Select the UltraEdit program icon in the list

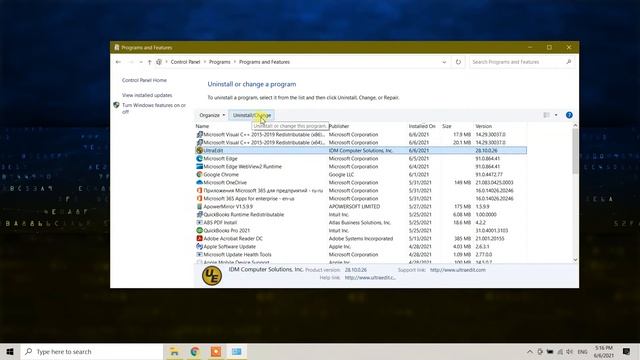point(199,151)
